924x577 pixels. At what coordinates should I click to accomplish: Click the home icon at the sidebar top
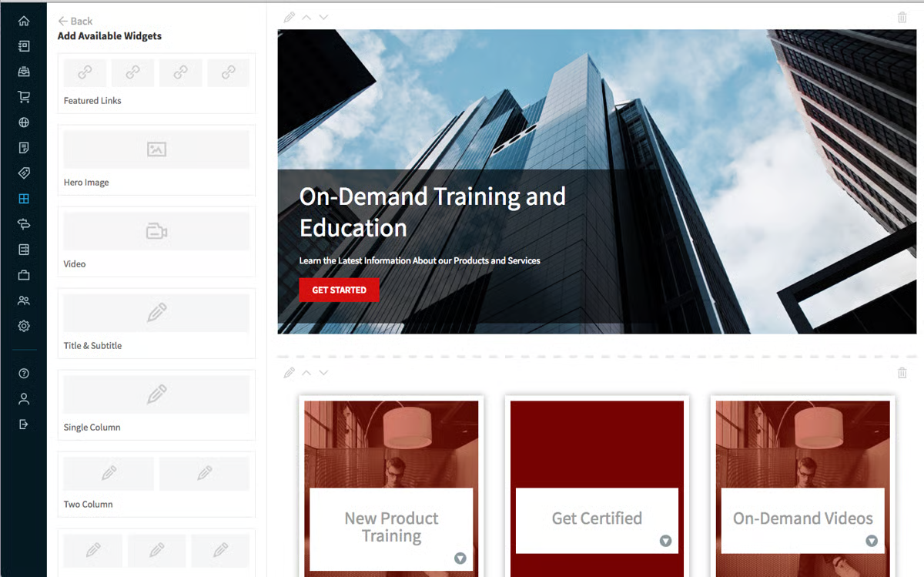[23, 20]
